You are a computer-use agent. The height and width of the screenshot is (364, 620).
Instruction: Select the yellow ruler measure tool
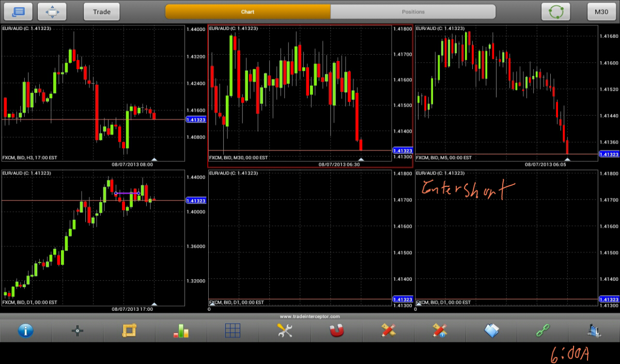(x=129, y=330)
